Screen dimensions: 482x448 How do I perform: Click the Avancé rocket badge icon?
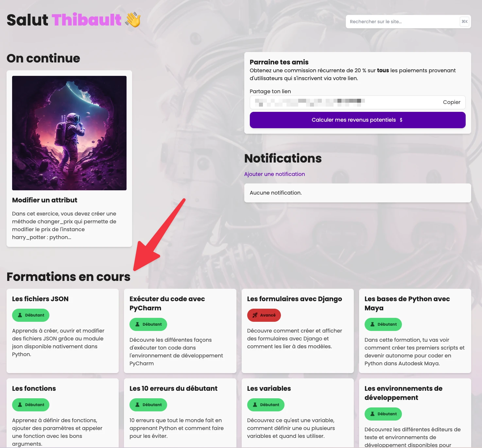(x=255, y=315)
